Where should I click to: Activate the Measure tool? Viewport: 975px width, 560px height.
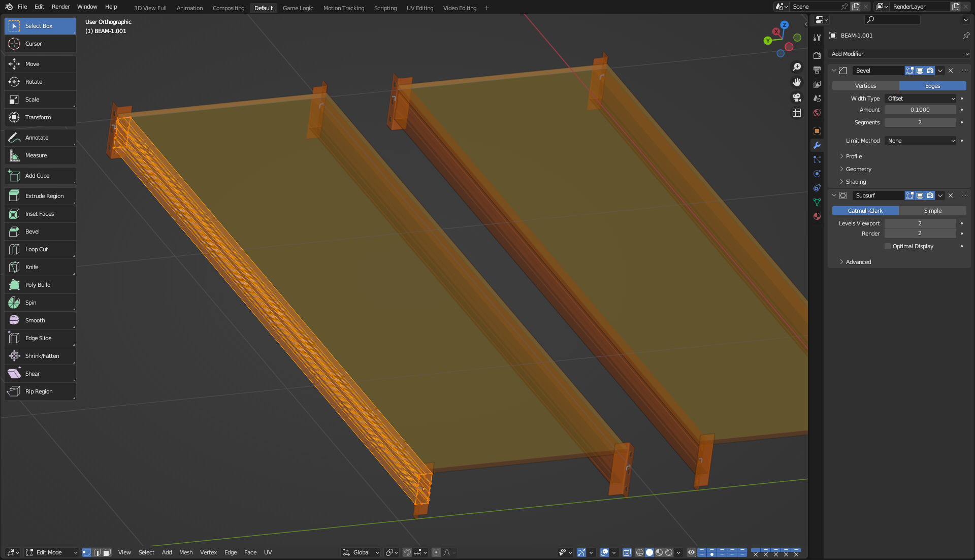[x=40, y=155]
